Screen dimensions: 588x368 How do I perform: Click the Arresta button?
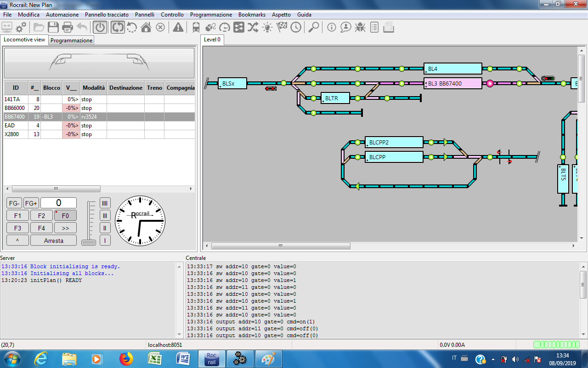pyautogui.click(x=54, y=241)
